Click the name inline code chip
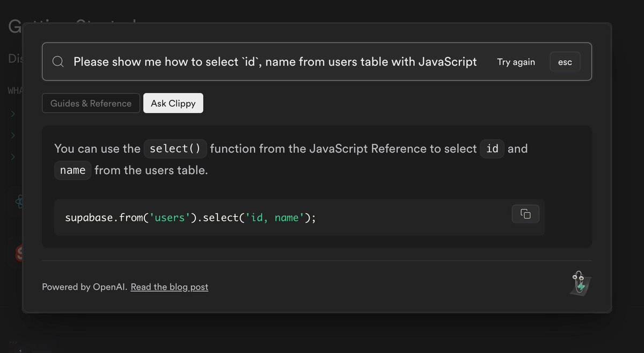 click(72, 170)
